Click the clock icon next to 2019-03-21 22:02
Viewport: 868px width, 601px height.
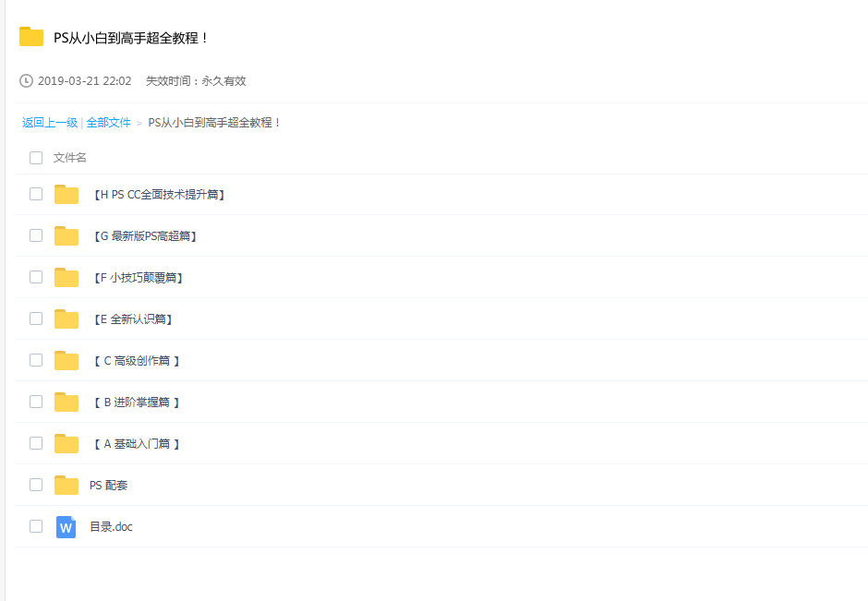tap(26, 81)
